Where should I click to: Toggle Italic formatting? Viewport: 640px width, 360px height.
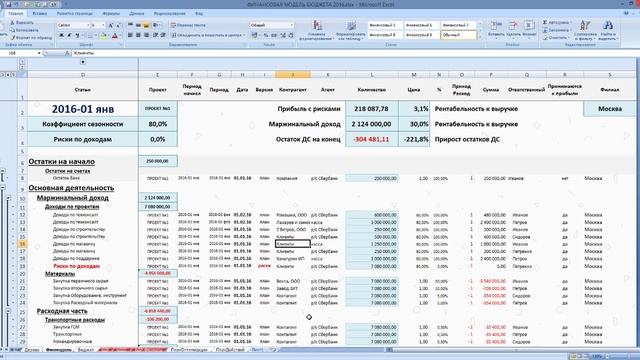(69, 36)
